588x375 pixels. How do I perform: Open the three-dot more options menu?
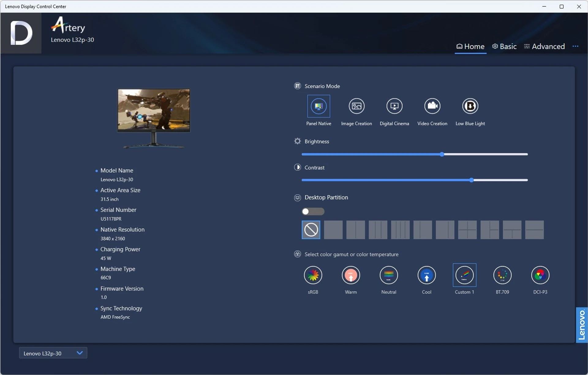click(x=575, y=46)
